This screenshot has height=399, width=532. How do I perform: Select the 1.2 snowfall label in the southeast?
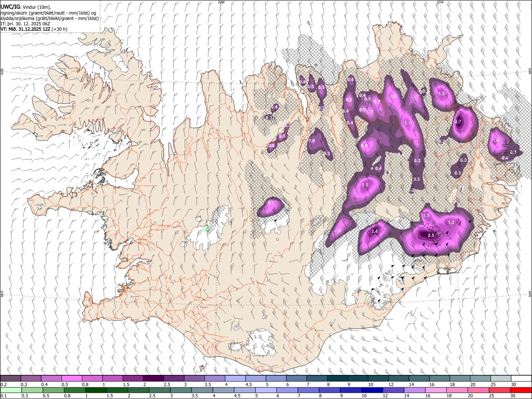451,222
